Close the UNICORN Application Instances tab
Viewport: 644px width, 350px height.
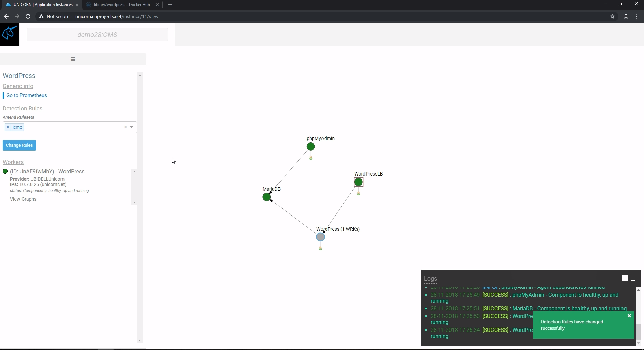(x=77, y=5)
